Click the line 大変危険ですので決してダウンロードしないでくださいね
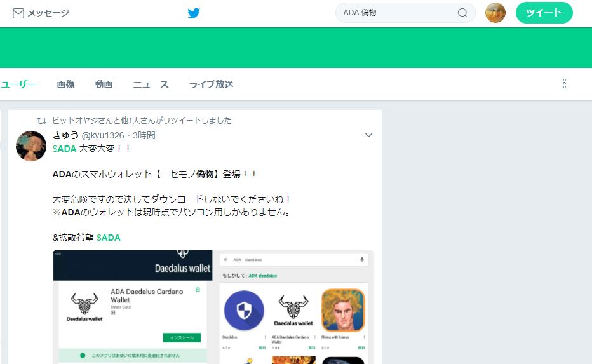The image size is (592, 364). 171,199
